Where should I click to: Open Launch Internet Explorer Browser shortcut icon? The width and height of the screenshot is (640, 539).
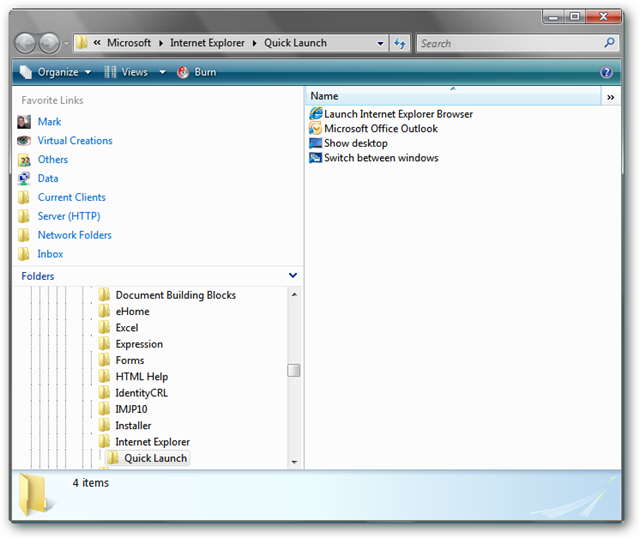click(316, 114)
